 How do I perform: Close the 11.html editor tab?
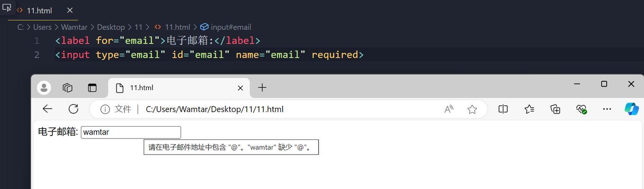(x=70, y=10)
